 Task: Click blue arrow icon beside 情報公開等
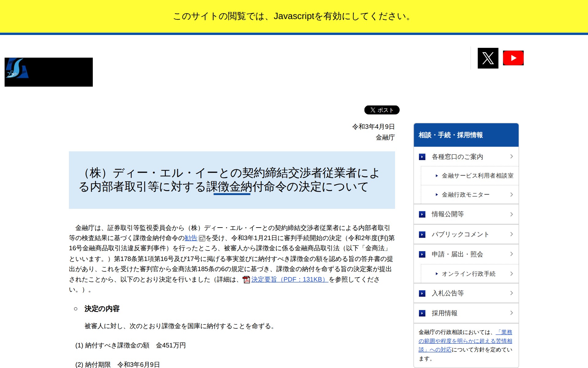tap(422, 214)
